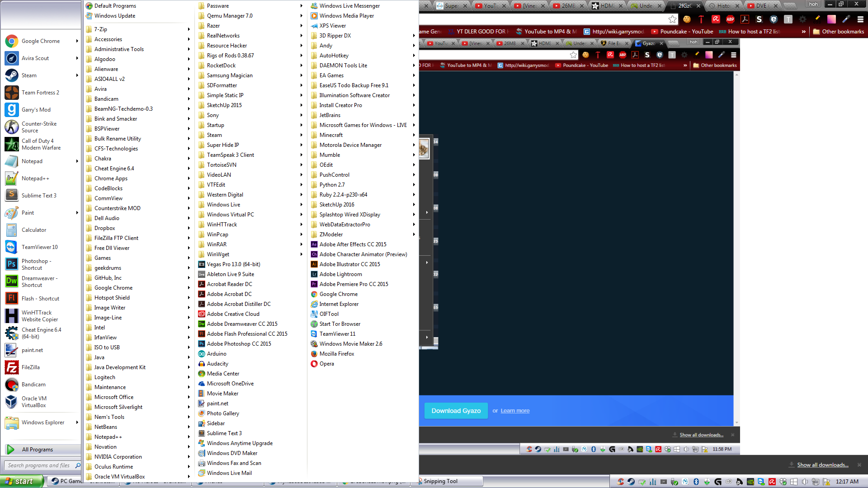Image resolution: width=868 pixels, height=488 pixels.
Task: Open the VideoLAN folder
Action: [250, 175]
